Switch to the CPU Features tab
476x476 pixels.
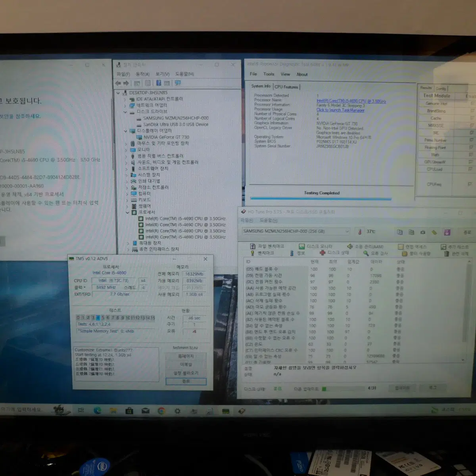coord(286,86)
